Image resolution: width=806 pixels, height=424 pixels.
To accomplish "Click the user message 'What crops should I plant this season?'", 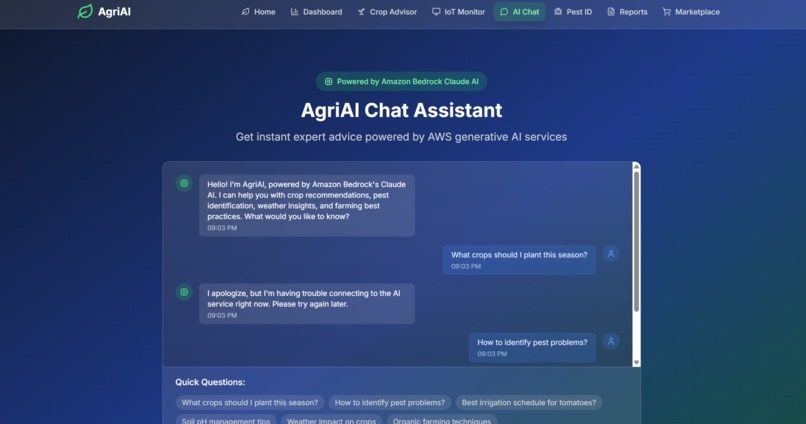I will [519, 260].
